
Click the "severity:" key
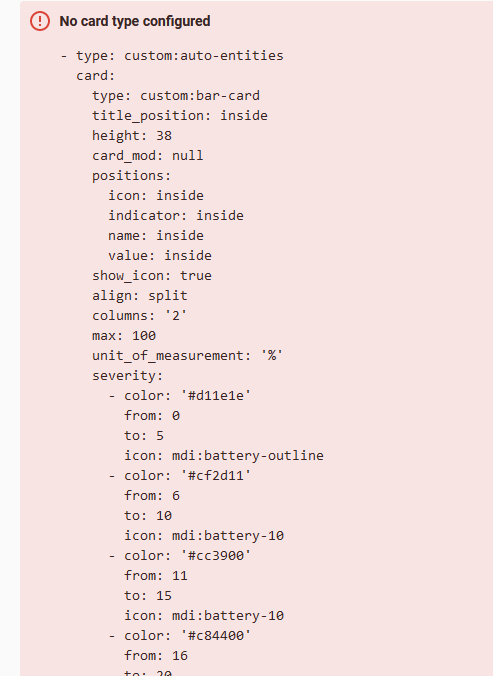pos(128,376)
